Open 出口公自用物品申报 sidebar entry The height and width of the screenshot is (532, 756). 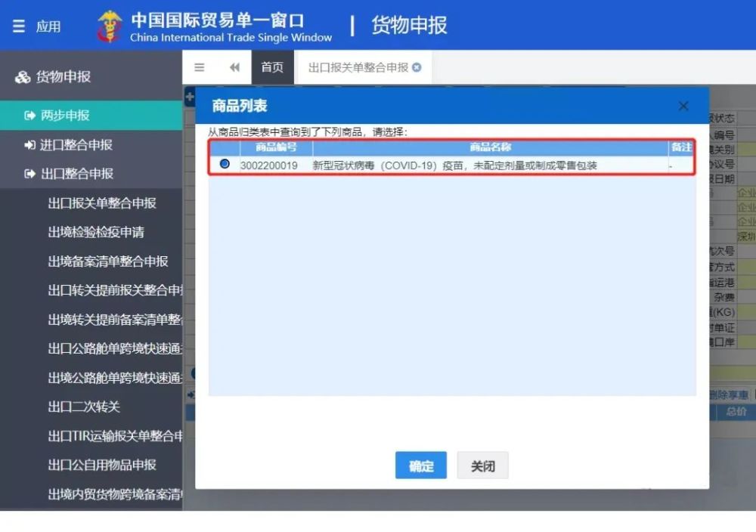point(102,465)
